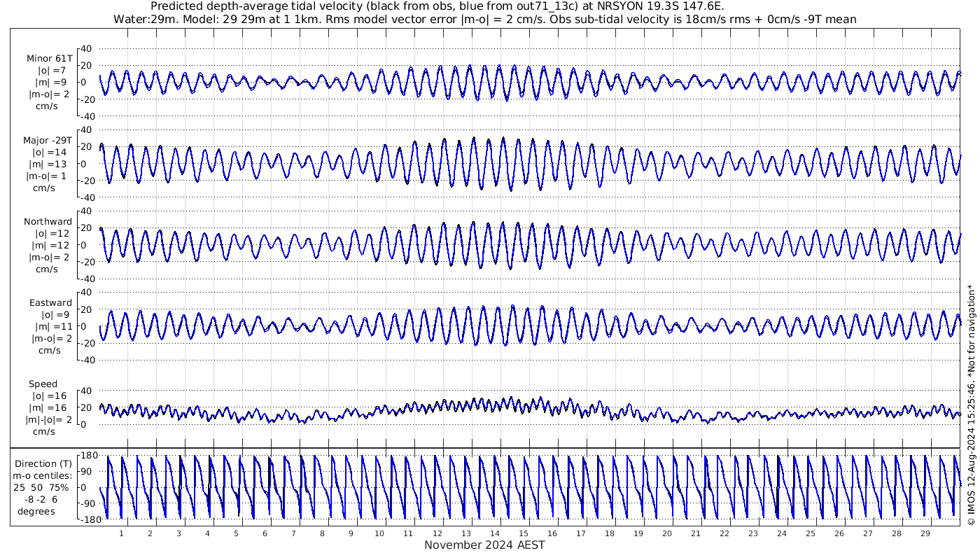Select day '13' label on the x-axis
980x560 pixels.
(465, 533)
